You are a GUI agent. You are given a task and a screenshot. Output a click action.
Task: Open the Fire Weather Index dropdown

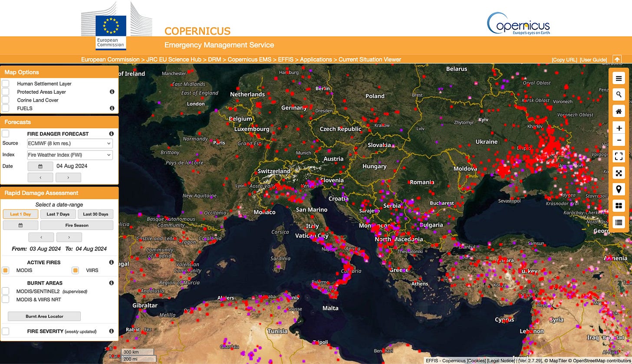click(x=70, y=155)
